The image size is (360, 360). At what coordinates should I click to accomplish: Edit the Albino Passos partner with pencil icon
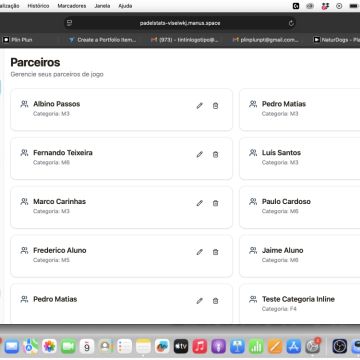pos(200,106)
